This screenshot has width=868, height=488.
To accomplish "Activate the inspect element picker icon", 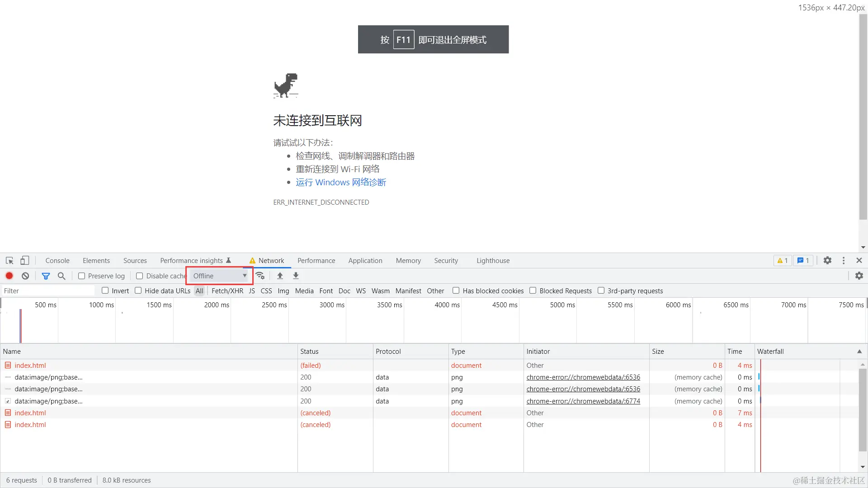I will 9,261.
